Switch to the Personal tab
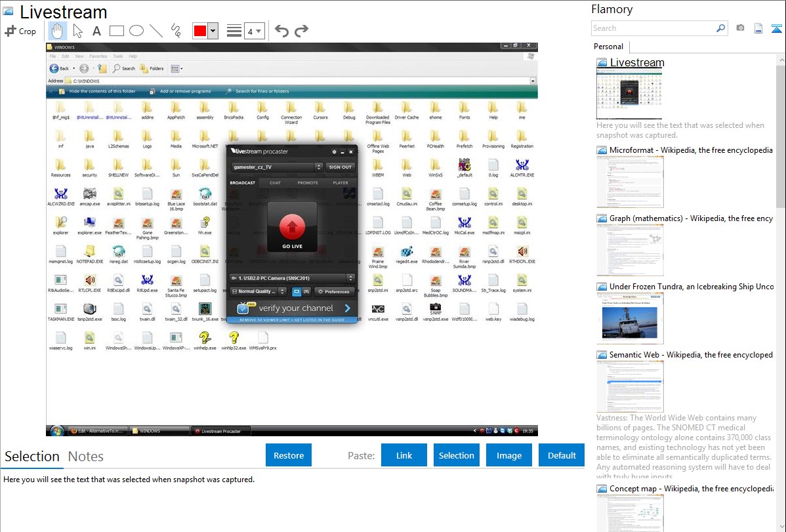 tap(609, 46)
